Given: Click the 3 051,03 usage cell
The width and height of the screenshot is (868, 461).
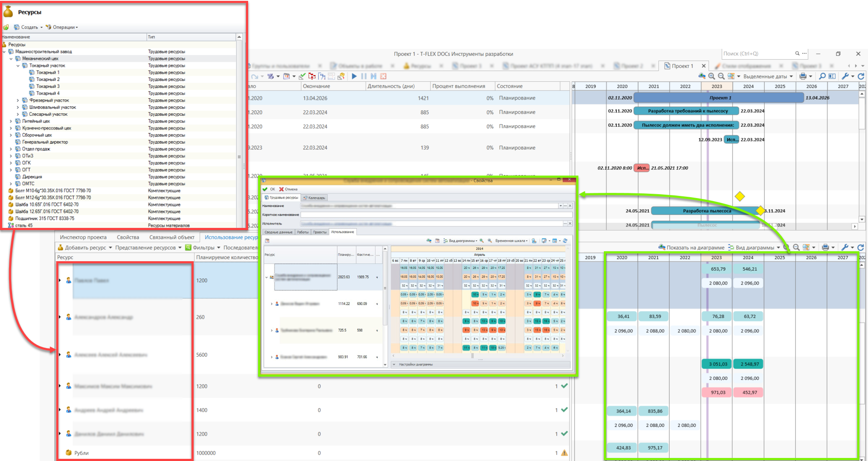Looking at the screenshot, I should click(718, 364).
